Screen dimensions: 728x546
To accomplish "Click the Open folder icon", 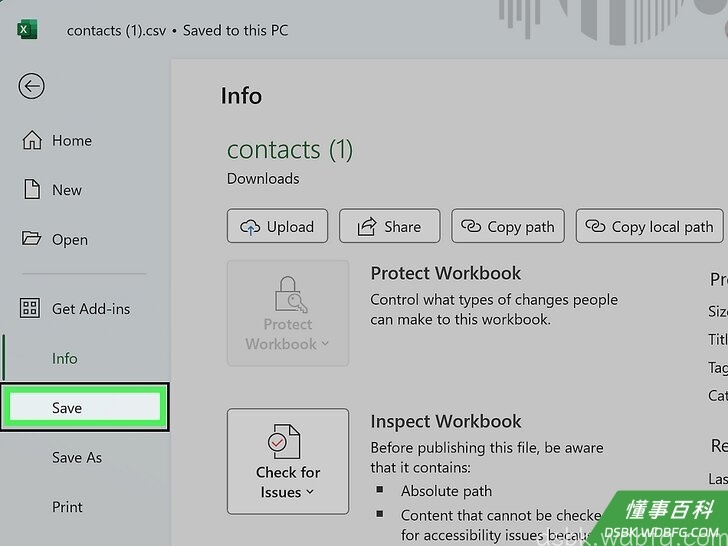I will tap(31, 238).
